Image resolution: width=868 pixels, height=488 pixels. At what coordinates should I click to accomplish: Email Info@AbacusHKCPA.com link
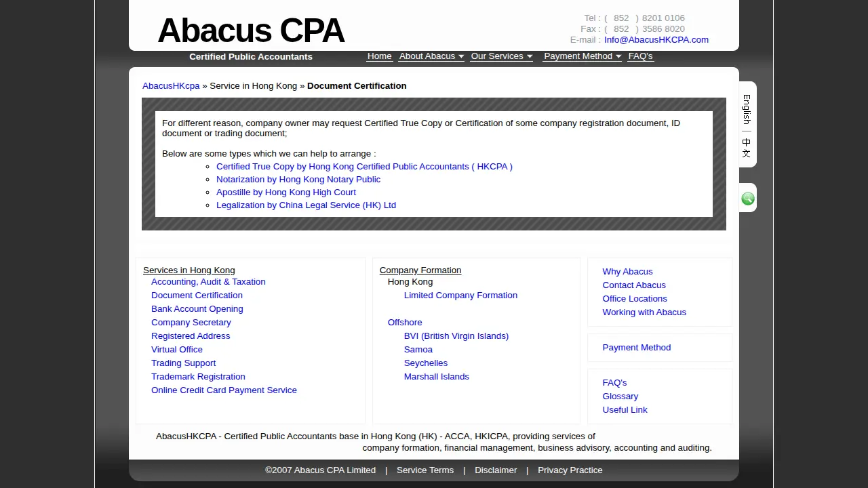pyautogui.click(x=656, y=39)
